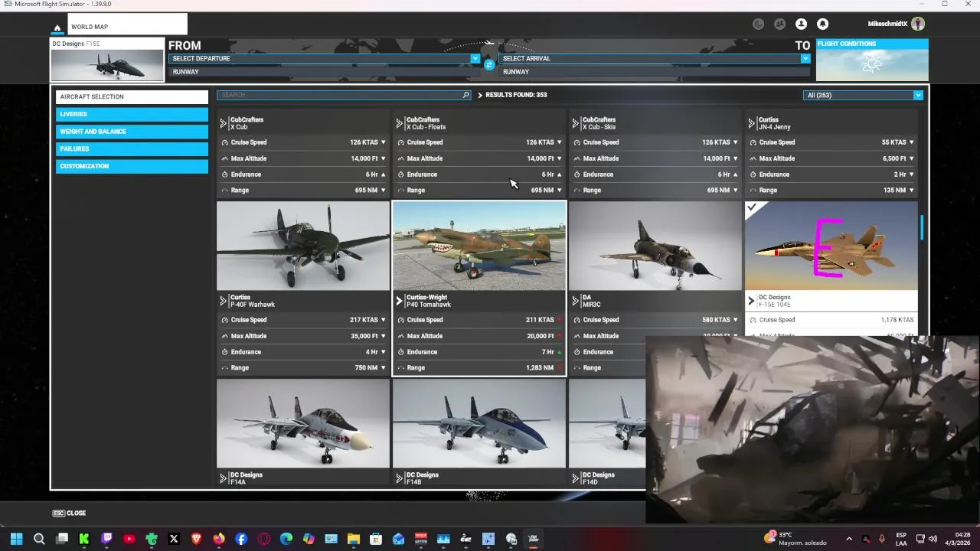Screen dimensions: 980x551
Task: Select the DA MIR3C thumbnail
Action: (x=655, y=246)
